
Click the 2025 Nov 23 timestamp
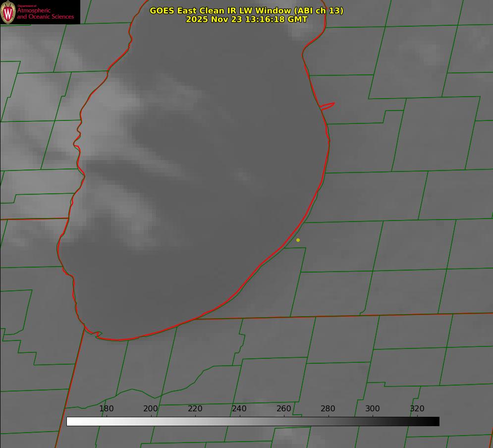[x=246, y=19]
